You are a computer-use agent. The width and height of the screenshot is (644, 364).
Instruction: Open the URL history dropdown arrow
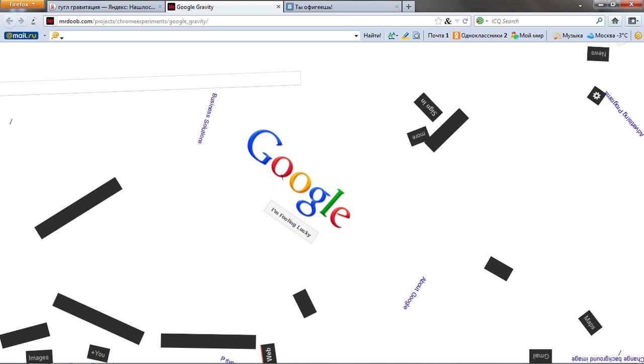pos(457,21)
